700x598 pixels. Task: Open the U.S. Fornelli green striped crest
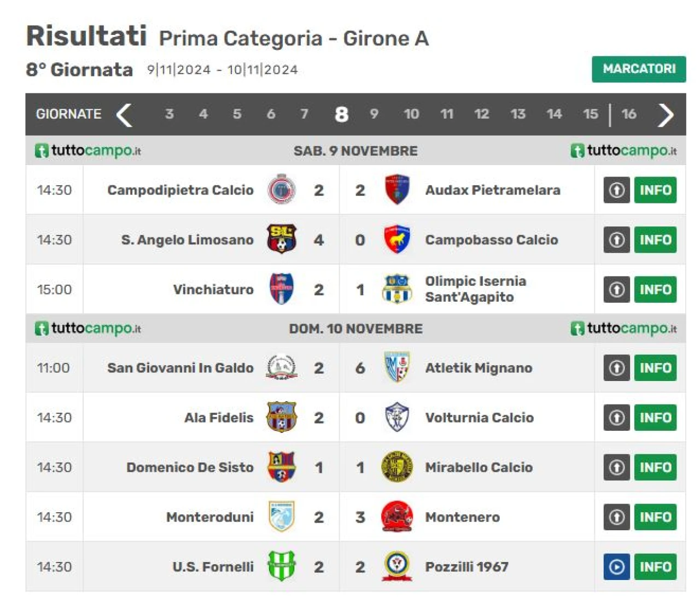point(282,566)
